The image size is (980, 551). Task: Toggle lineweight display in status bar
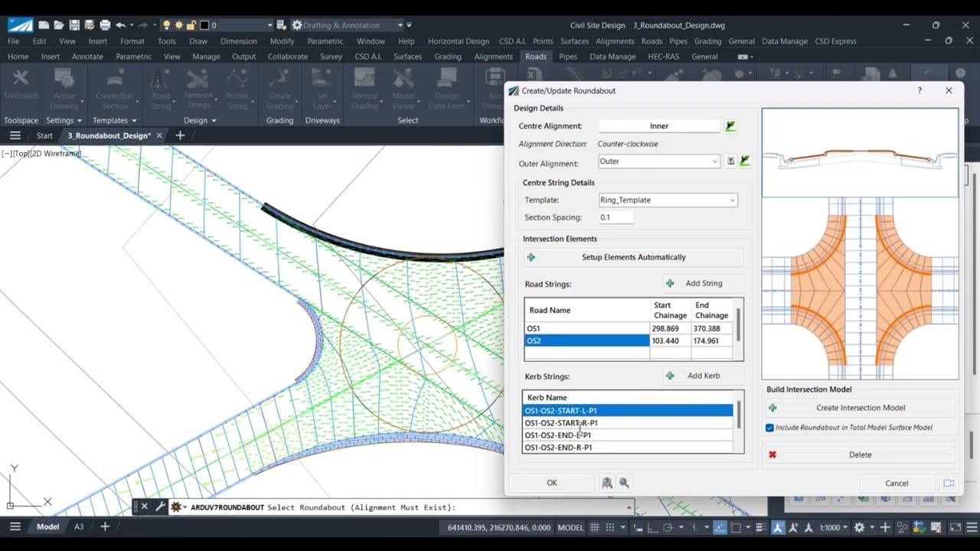[761, 527]
